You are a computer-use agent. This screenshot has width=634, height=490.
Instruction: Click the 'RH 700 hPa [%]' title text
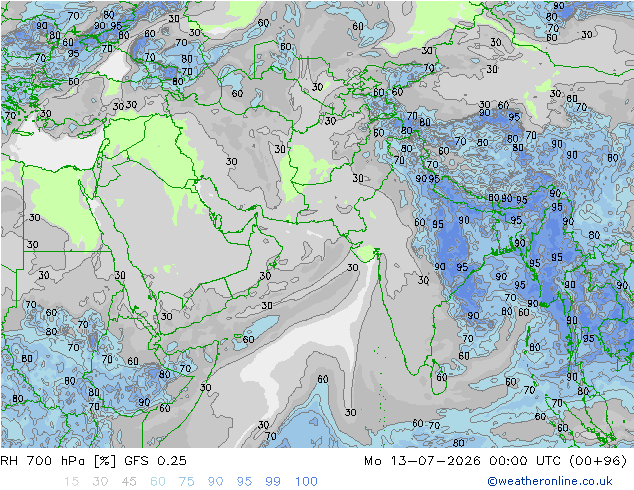tap(58, 461)
